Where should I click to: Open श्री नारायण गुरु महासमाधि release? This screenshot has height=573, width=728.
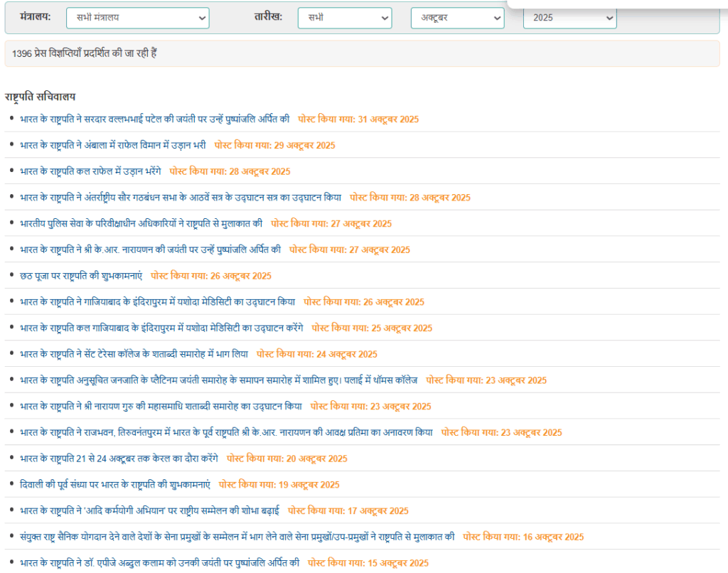click(x=161, y=407)
